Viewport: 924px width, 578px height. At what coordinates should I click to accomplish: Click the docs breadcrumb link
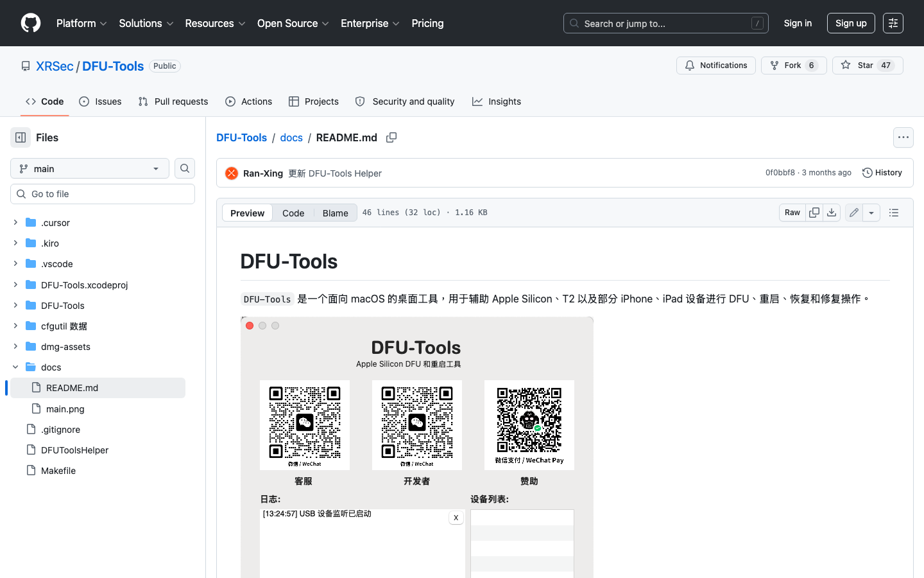(x=291, y=137)
